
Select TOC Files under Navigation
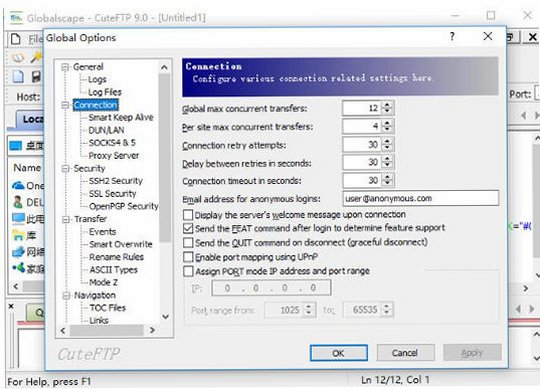tap(107, 308)
